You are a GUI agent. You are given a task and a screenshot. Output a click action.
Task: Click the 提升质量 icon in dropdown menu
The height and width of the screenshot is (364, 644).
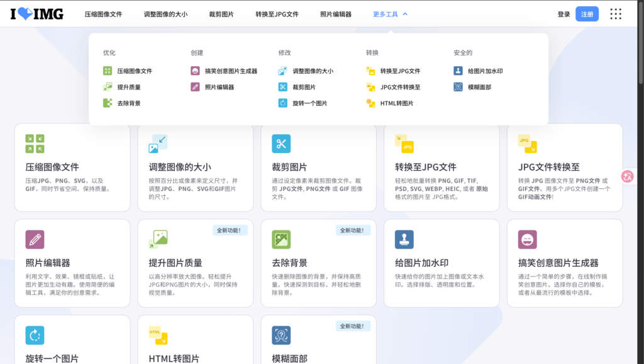(x=107, y=87)
